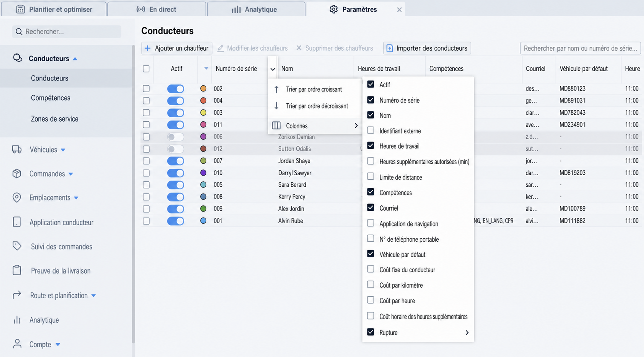644x357 pixels.
Task: Open Compétences in the sidebar
Action: 51,98
